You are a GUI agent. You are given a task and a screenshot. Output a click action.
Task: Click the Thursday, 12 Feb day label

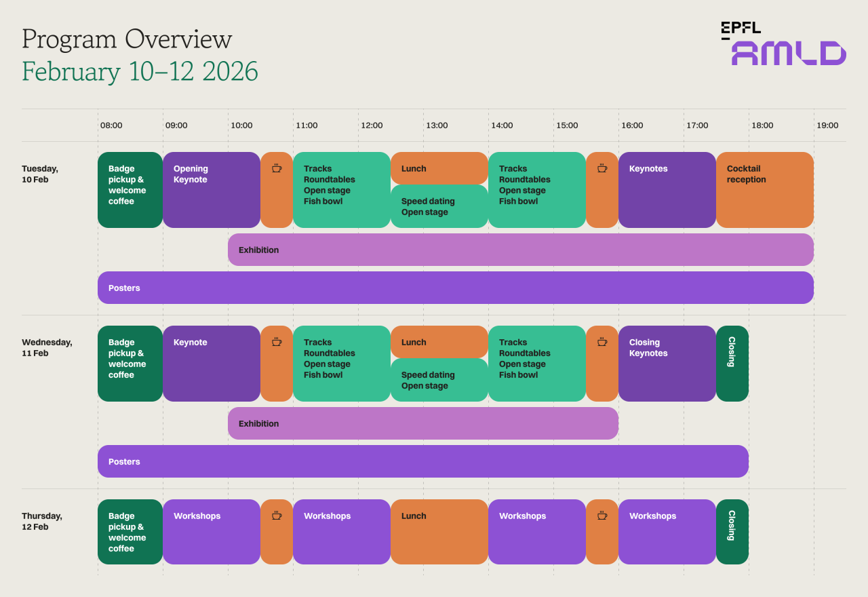[42, 522]
